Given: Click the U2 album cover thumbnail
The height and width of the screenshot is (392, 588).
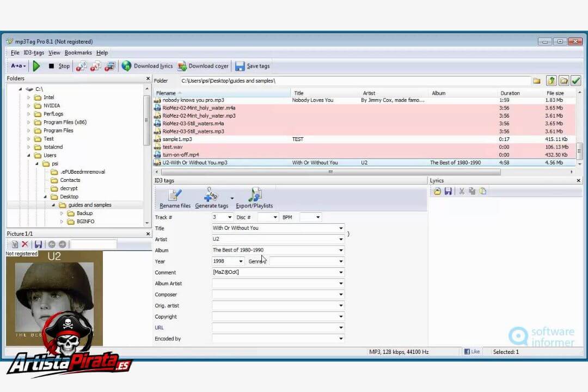Looking at the screenshot, I should point(54,298).
